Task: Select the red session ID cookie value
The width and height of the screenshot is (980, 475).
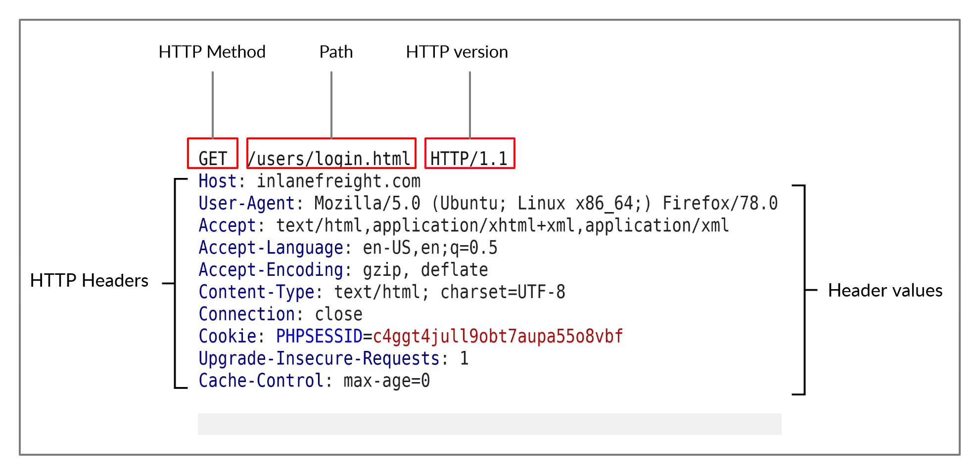Action: click(x=498, y=337)
